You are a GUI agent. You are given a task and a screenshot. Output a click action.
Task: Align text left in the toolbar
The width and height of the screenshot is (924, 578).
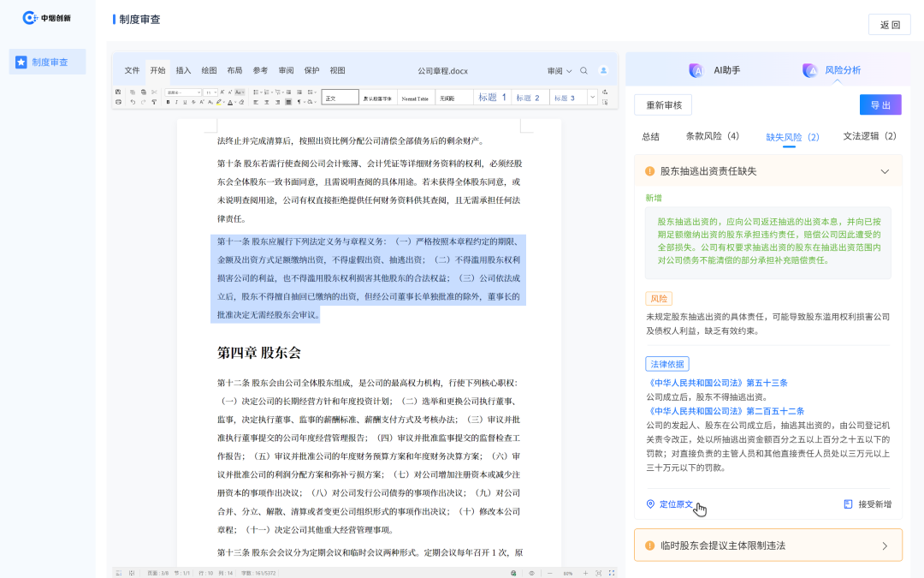pos(256,102)
